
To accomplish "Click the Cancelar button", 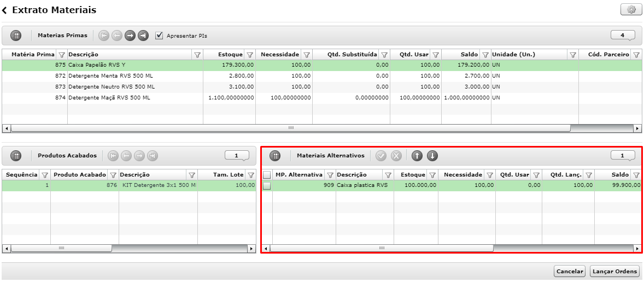I will point(570,271).
